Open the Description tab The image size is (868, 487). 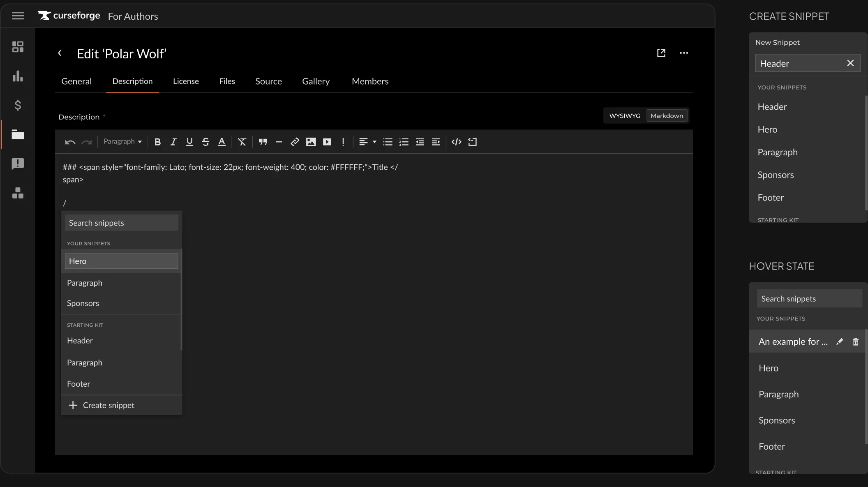coord(132,81)
